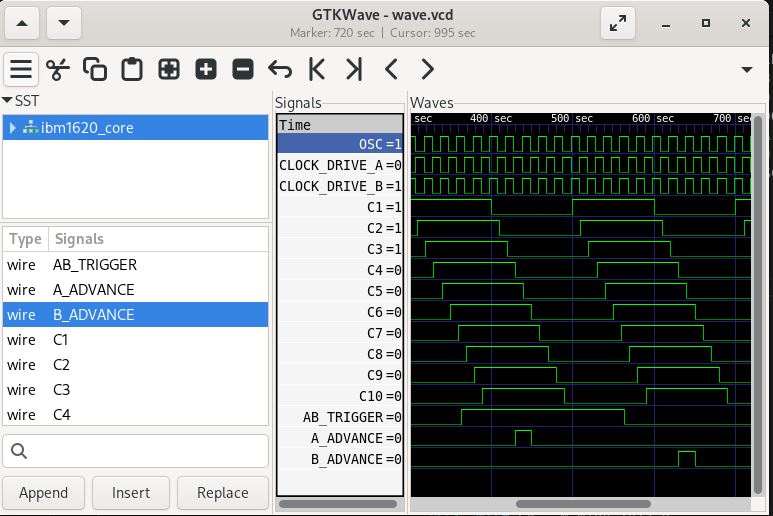Click the 500 sec mark on time ruler
The image size is (773, 516).
[x=572, y=119]
